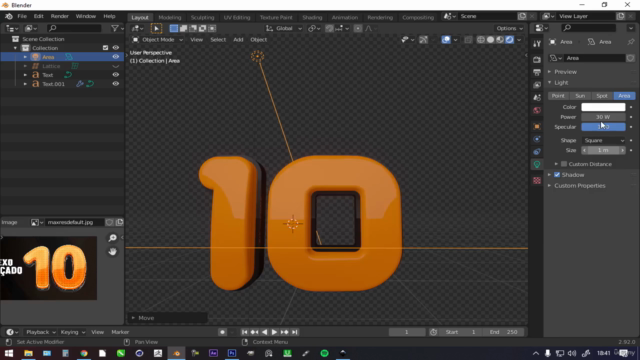Disable the Shadow checkbox
The width and height of the screenshot is (640, 360).
[557, 175]
